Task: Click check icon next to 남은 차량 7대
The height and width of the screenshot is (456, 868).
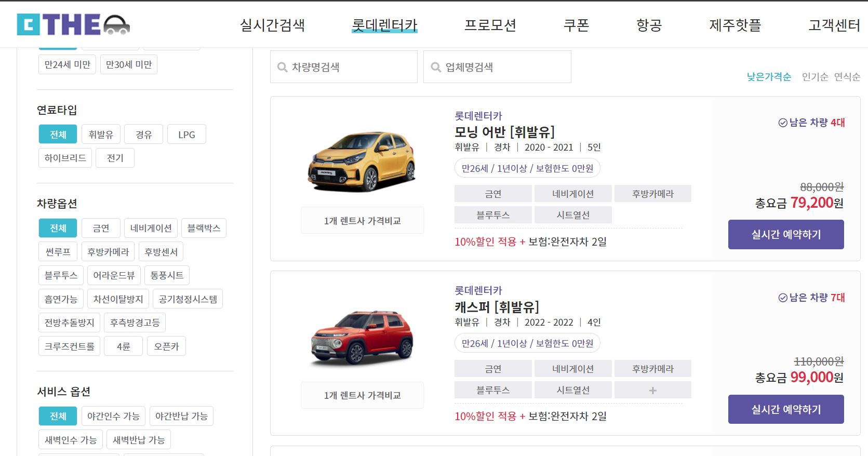Action: pyautogui.click(x=783, y=298)
